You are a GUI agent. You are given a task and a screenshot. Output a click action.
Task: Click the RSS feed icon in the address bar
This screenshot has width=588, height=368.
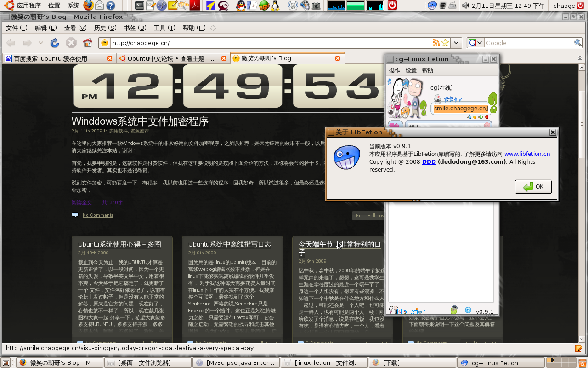(x=436, y=43)
